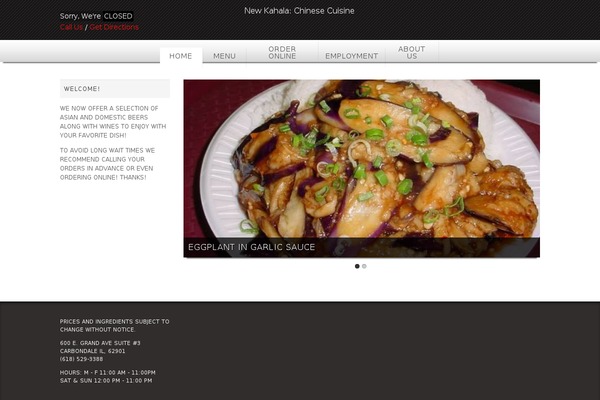Click the Get Directions link

[x=114, y=27]
